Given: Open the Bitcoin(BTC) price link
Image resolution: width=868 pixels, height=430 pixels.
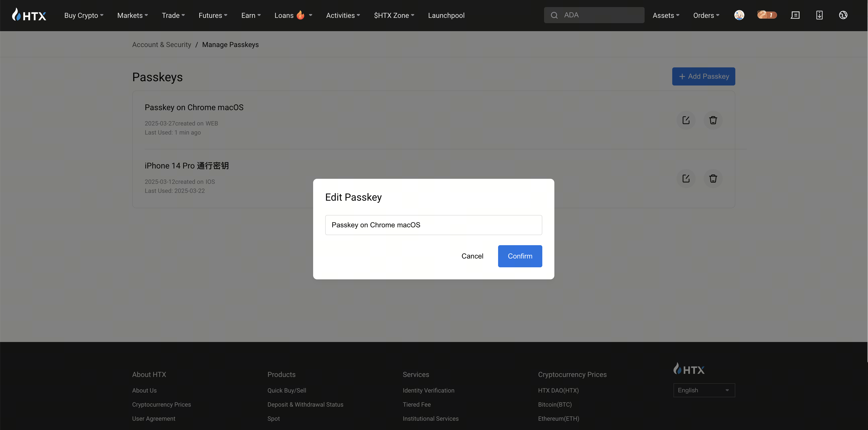Looking at the screenshot, I should coord(555,404).
